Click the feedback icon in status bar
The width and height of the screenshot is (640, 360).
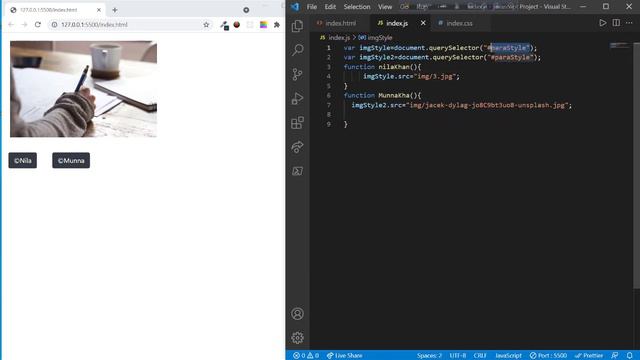(x=615, y=356)
